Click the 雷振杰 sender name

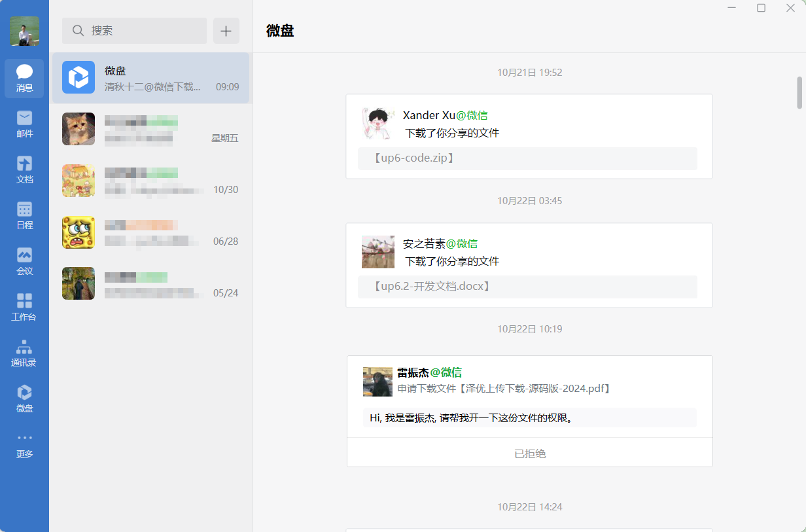coord(413,372)
